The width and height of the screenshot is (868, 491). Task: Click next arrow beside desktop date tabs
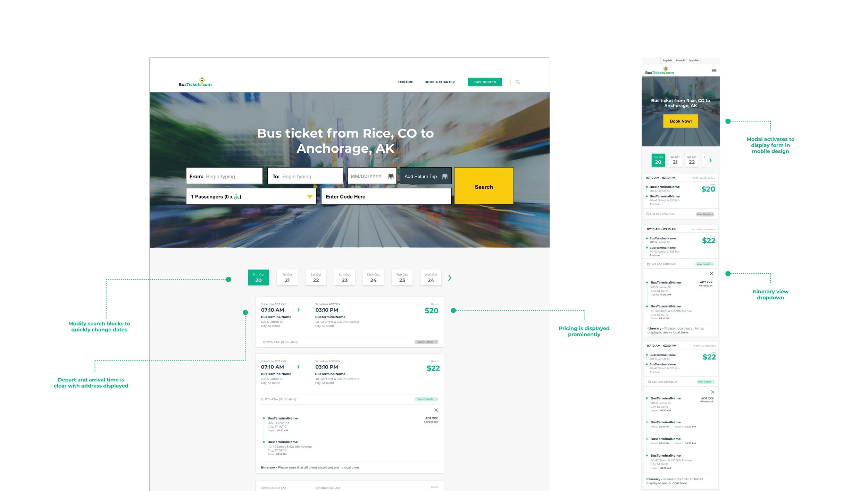(450, 278)
